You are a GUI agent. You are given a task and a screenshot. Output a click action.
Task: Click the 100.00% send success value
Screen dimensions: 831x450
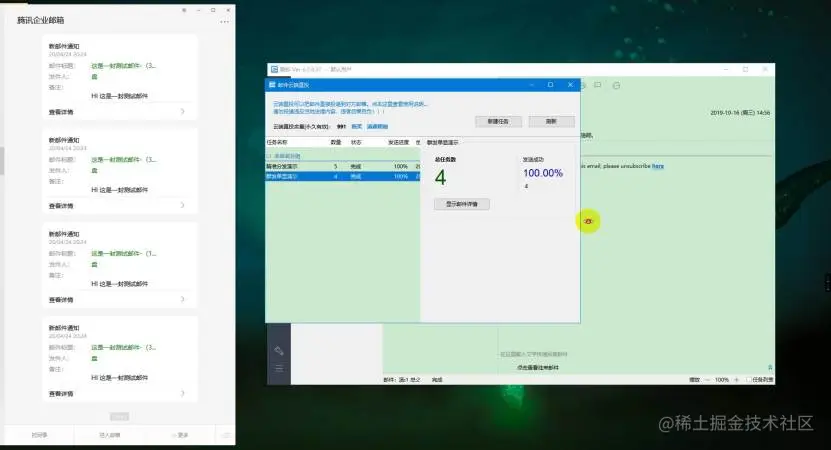click(x=543, y=173)
